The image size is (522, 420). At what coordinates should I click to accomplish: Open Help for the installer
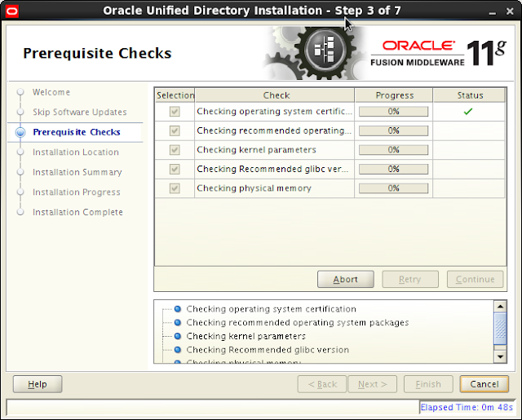(x=38, y=384)
